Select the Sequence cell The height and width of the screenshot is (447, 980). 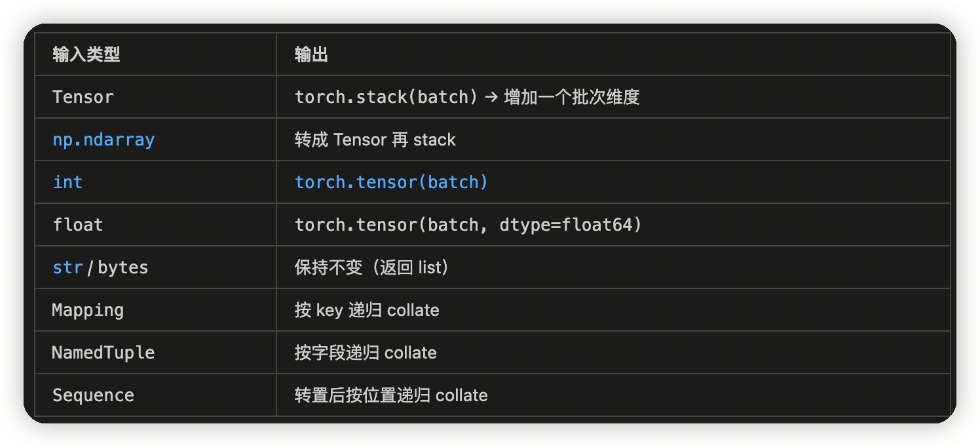click(x=93, y=395)
